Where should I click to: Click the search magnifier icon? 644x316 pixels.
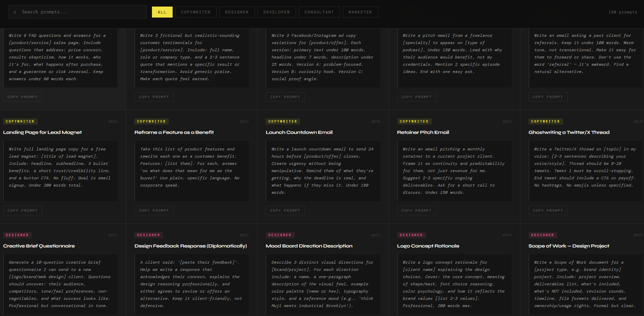(x=15, y=12)
